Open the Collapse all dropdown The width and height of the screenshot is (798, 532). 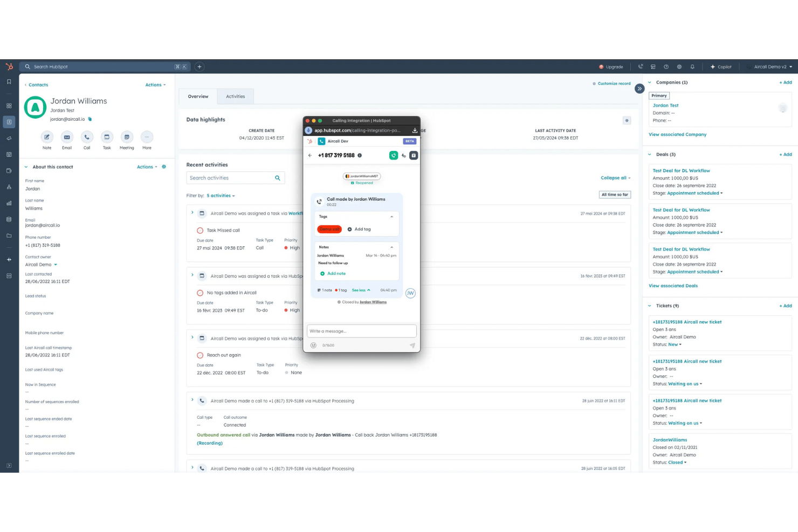click(x=615, y=178)
